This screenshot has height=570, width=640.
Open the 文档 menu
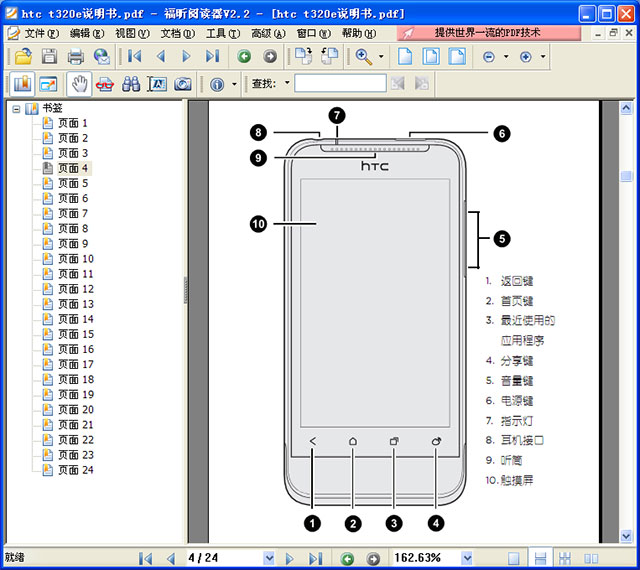(x=178, y=33)
